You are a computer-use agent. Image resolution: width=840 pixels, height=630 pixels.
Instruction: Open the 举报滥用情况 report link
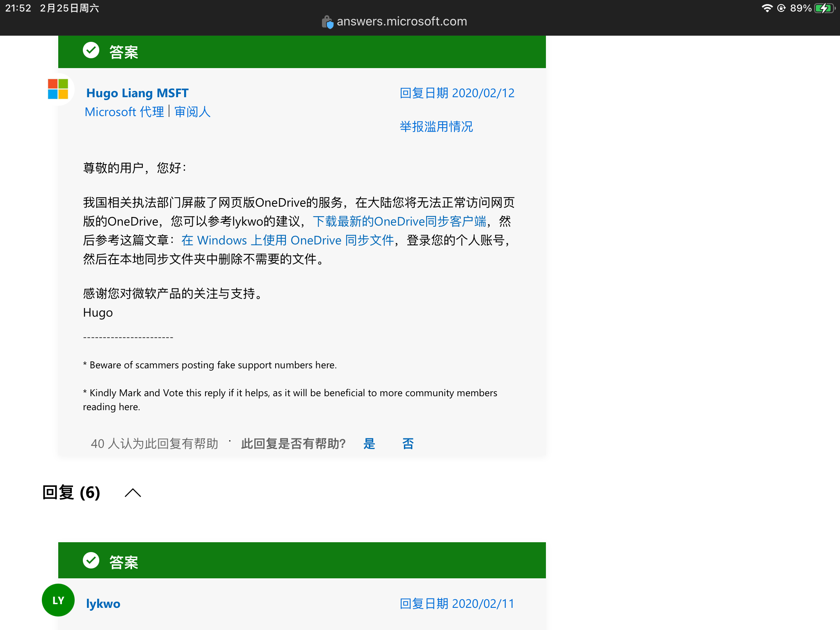click(x=436, y=127)
